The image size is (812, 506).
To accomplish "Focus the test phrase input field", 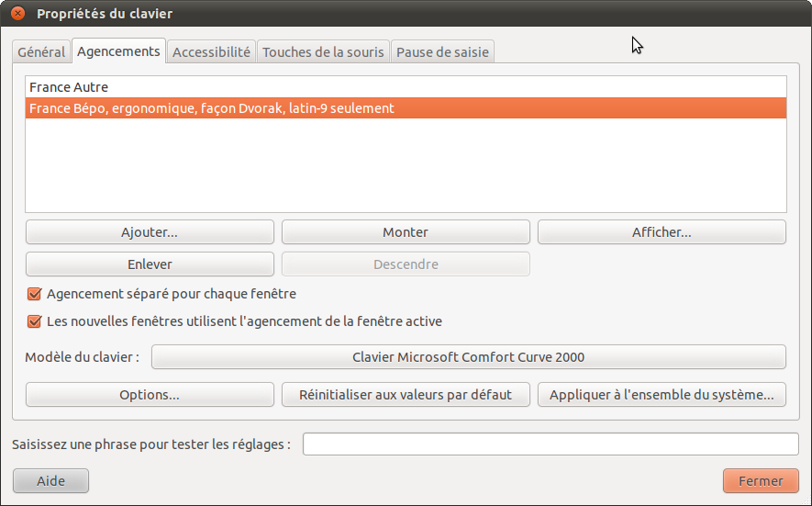I will click(551, 444).
